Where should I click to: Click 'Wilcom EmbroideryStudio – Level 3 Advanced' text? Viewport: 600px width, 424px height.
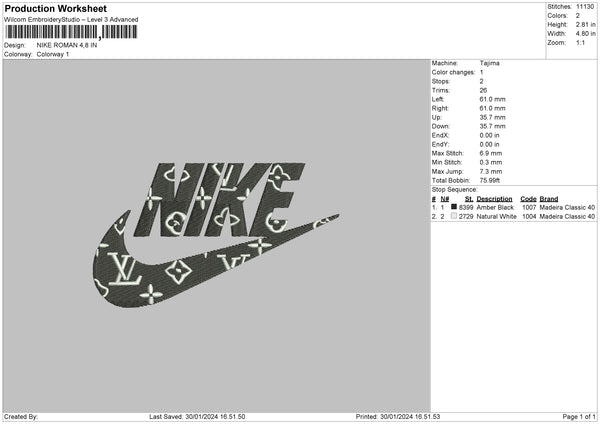click(71, 20)
